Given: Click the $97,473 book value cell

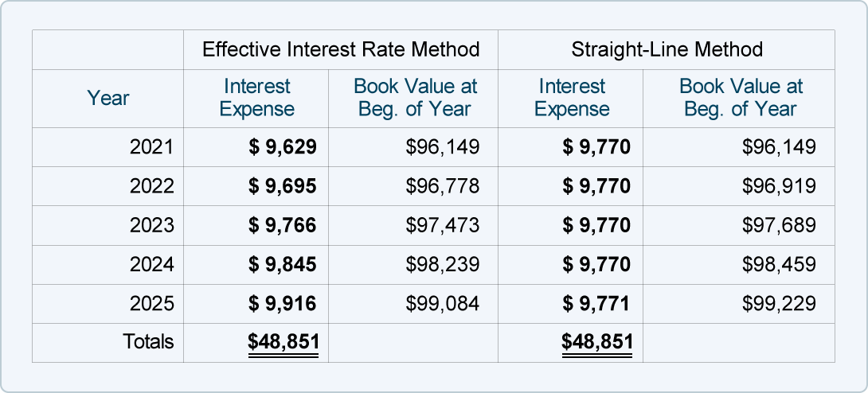Looking at the screenshot, I should (x=442, y=225).
